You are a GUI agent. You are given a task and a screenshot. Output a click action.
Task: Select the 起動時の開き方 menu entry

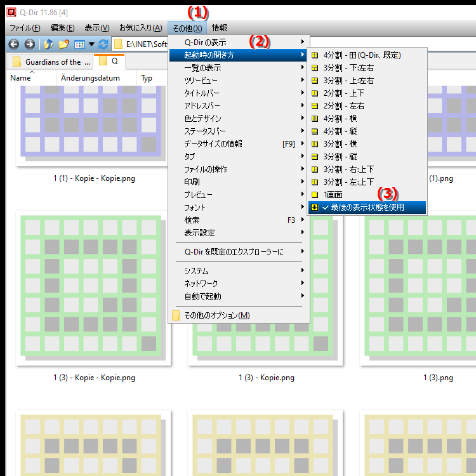239,55
